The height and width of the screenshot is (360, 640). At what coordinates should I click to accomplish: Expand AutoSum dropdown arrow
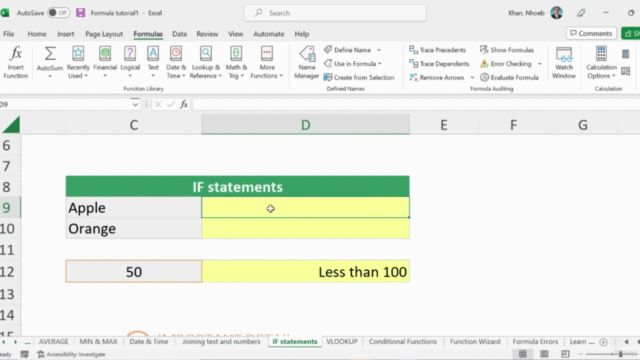(50, 76)
